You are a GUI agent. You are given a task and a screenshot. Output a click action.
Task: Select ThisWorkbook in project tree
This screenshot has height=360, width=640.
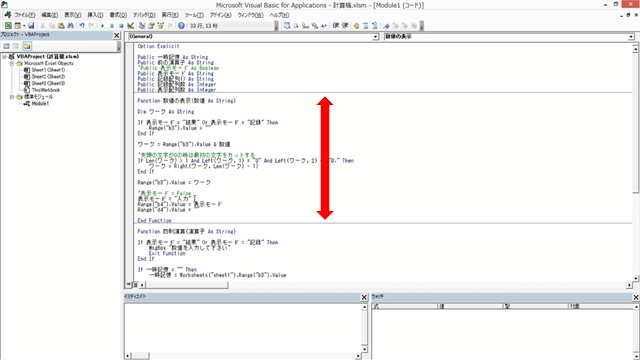pos(46,90)
